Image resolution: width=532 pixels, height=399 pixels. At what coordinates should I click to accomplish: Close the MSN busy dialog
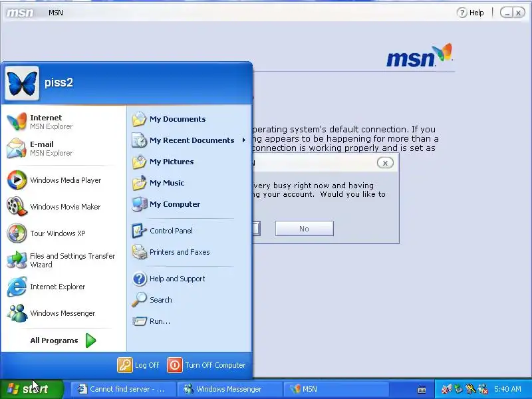385,163
